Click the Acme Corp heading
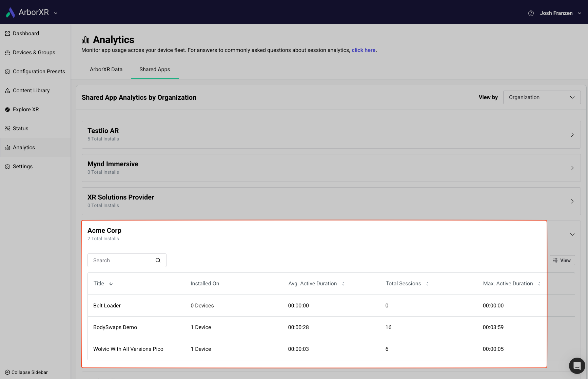Image resolution: width=588 pixels, height=379 pixels. point(104,230)
